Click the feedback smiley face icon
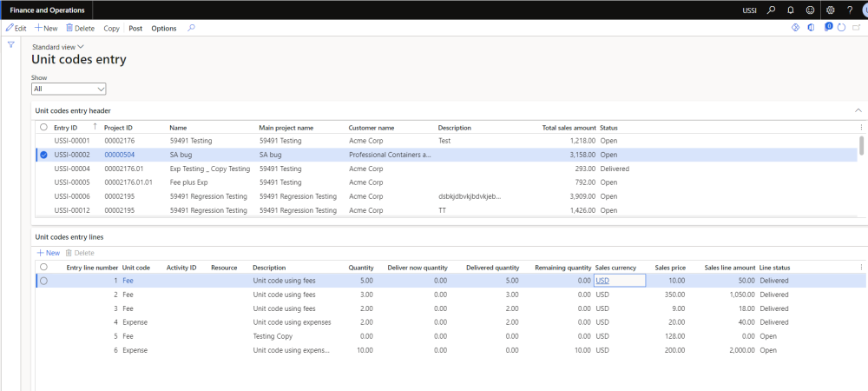The image size is (868, 391). (x=811, y=10)
